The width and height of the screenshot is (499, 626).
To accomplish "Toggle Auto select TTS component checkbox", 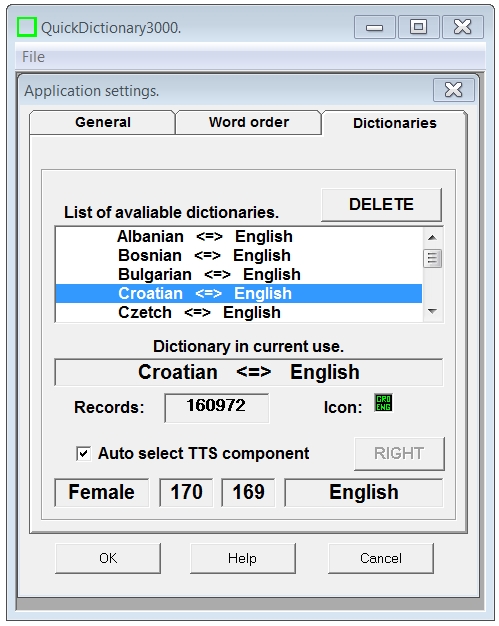I will pyautogui.click(x=83, y=454).
